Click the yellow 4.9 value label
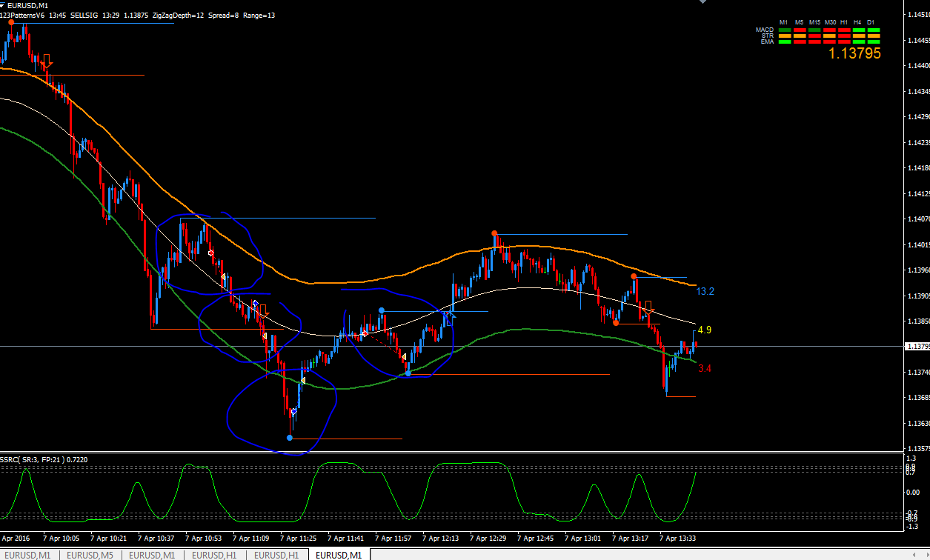 click(x=705, y=330)
